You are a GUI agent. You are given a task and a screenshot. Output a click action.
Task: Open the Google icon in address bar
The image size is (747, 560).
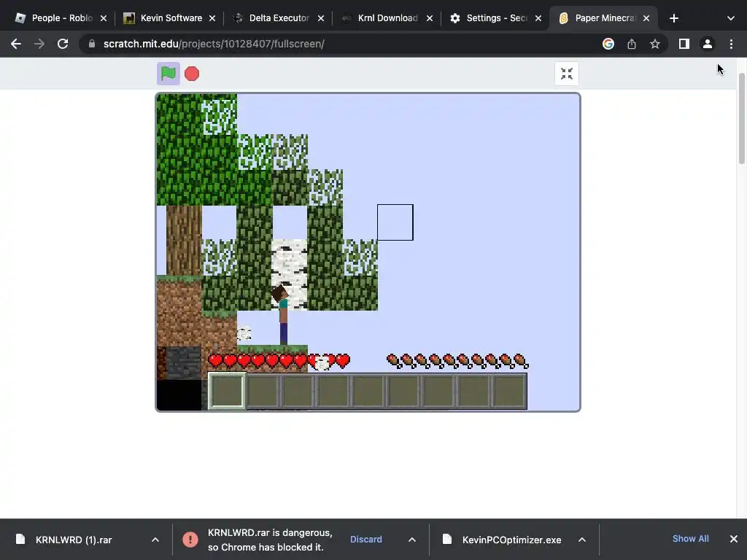(x=608, y=44)
